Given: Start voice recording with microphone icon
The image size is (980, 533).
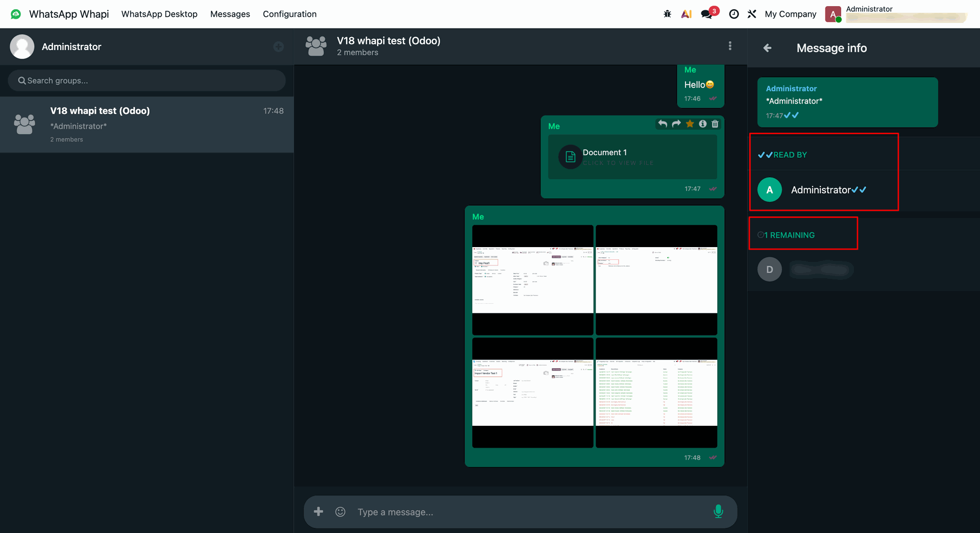Looking at the screenshot, I should point(718,511).
